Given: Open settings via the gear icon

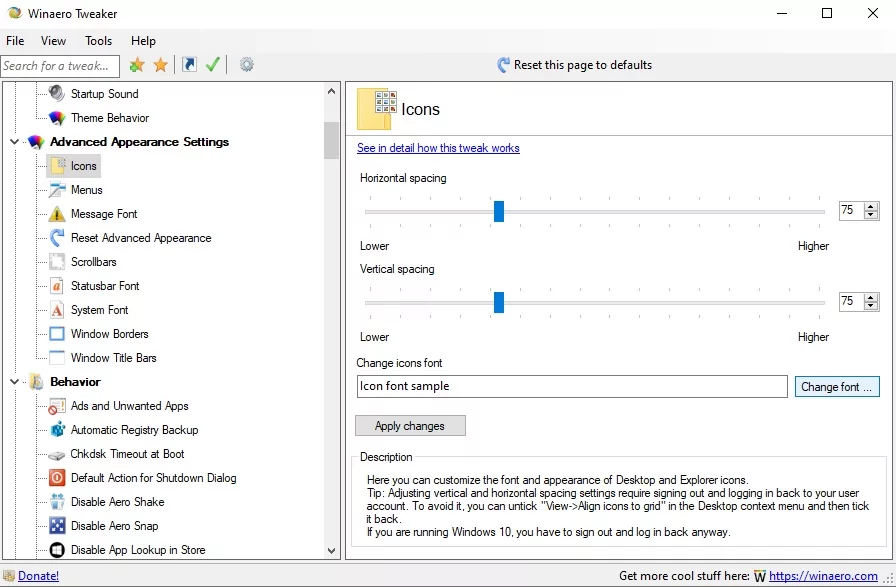Looking at the screenshot, I should 246,65.
